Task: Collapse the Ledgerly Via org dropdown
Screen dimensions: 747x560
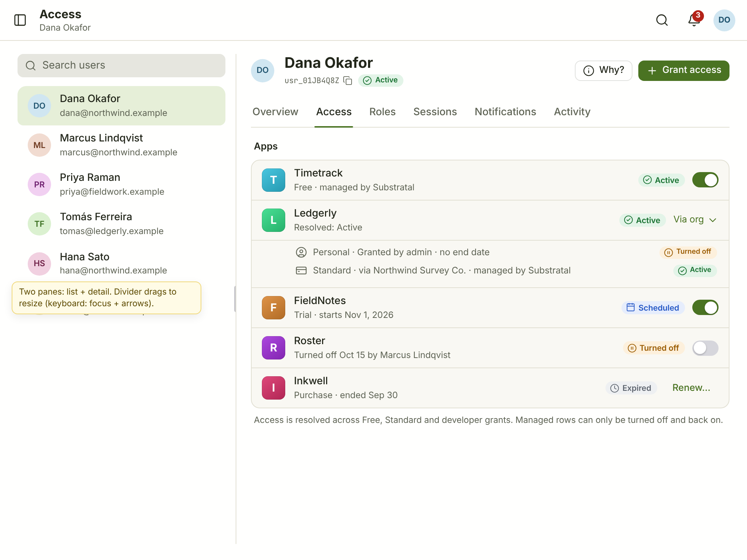Action: click(695, 220)
